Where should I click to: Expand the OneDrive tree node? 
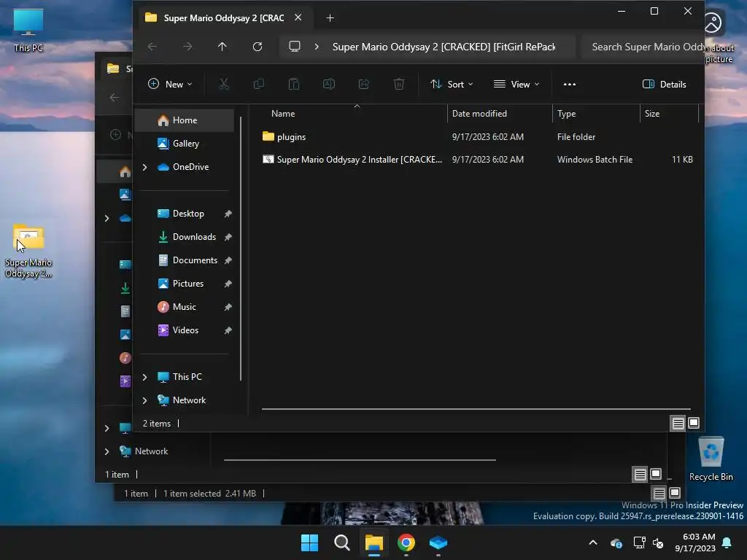point(145,167)
